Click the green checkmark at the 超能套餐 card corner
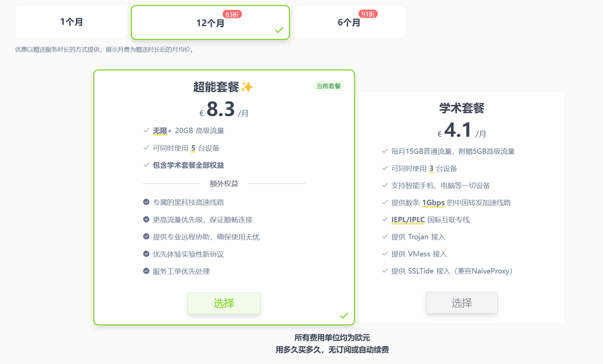Image resolution: width=603 pixels, height=364 pixels. click(344, 315)
